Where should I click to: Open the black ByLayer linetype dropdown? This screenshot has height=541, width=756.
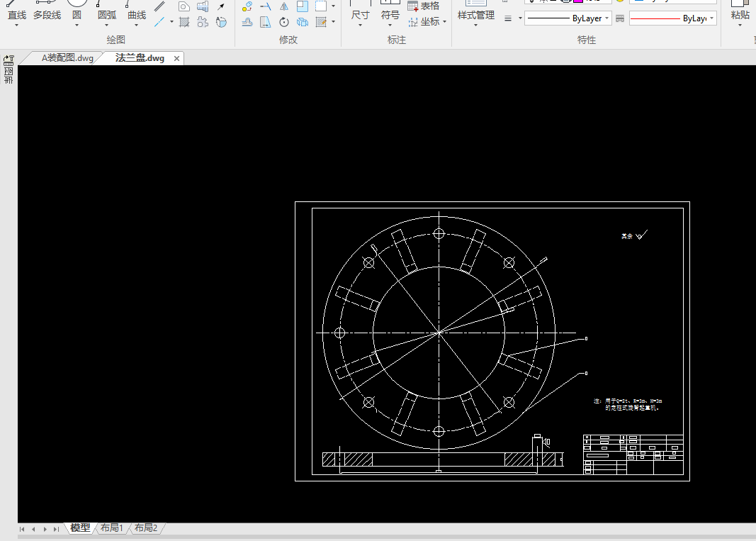pyautogui.click(x=608, y=18)
